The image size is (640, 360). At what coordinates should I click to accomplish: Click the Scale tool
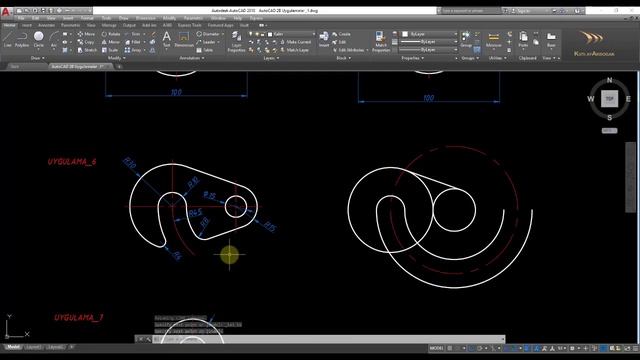pyautogui.click(x=110, y=50)
